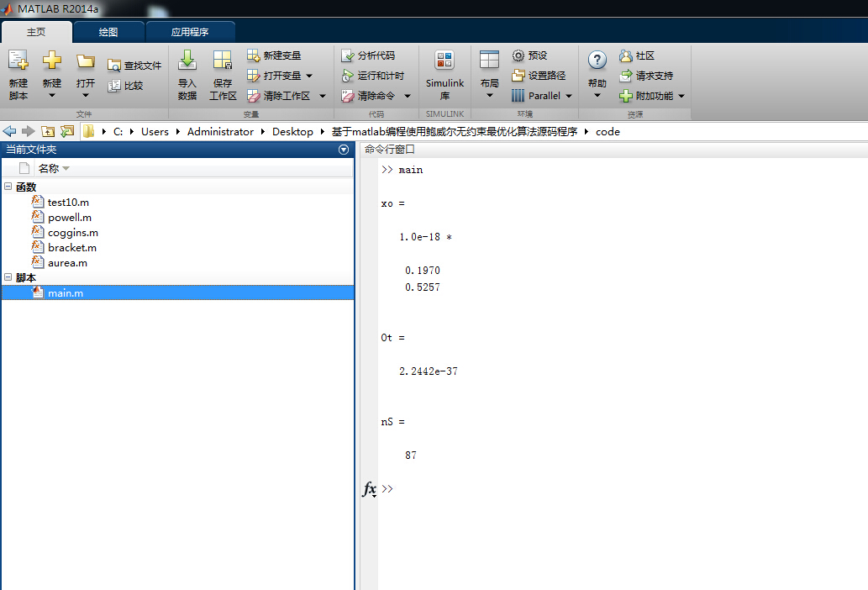The height and width of the screenshot is (590, 868).
Task: Click the Analyze Code (分析代码) icon
Action: pos(348,55)
